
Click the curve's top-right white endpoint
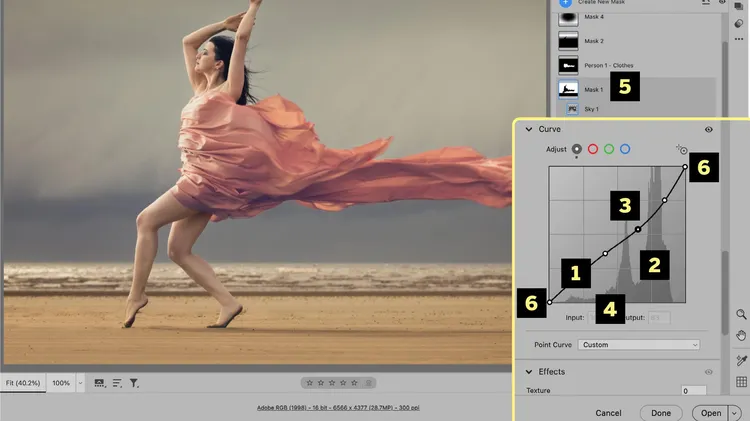685,166
